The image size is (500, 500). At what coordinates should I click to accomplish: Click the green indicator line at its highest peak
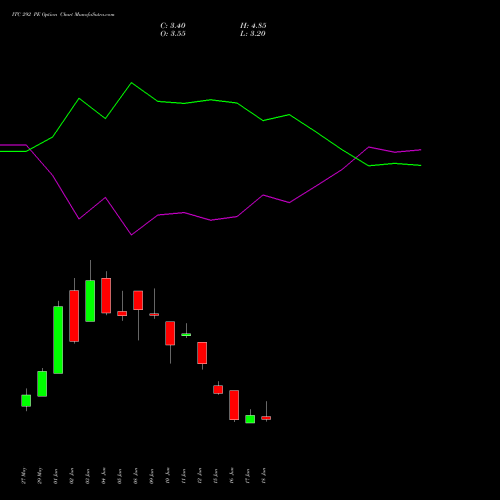pyautogui.click(x=132, y=83)
